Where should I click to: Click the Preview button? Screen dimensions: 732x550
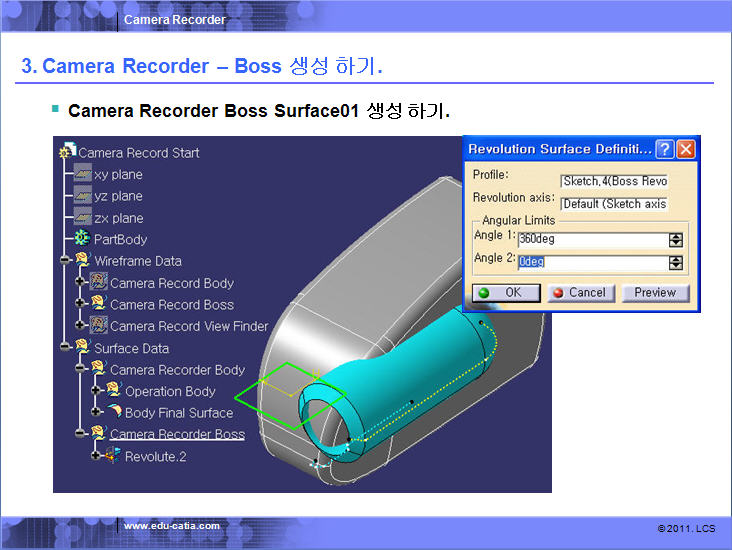click(655, 293)
